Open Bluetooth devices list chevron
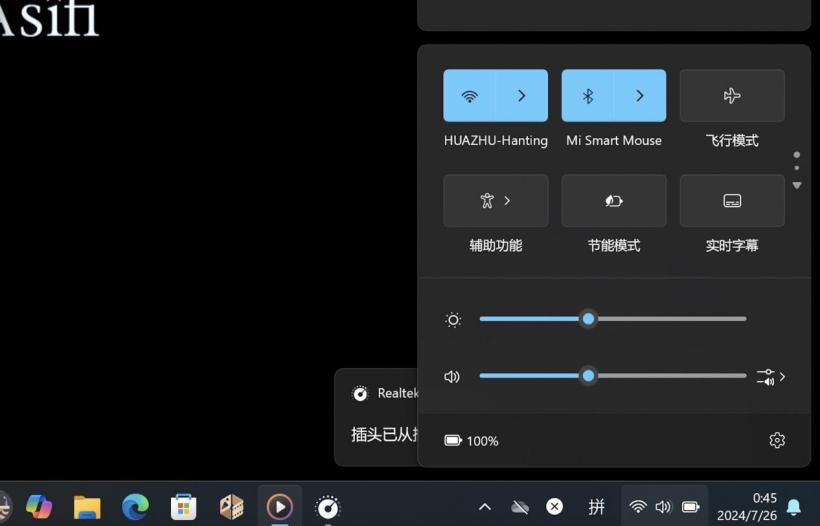The height and width of the screenshot is (526, 820). (640, 96)
